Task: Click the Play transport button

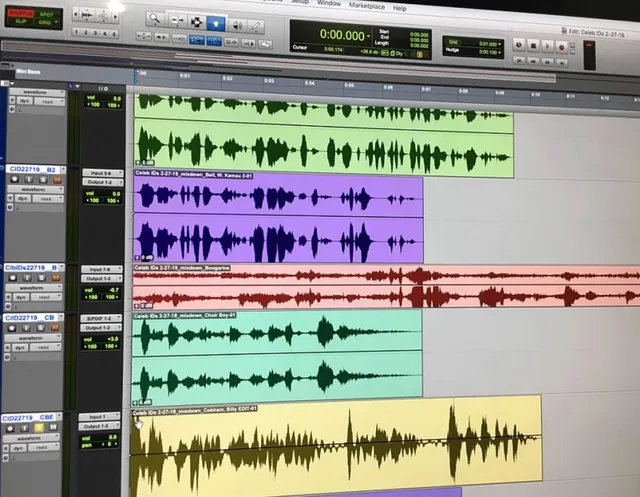Action: tap(546, 46)
